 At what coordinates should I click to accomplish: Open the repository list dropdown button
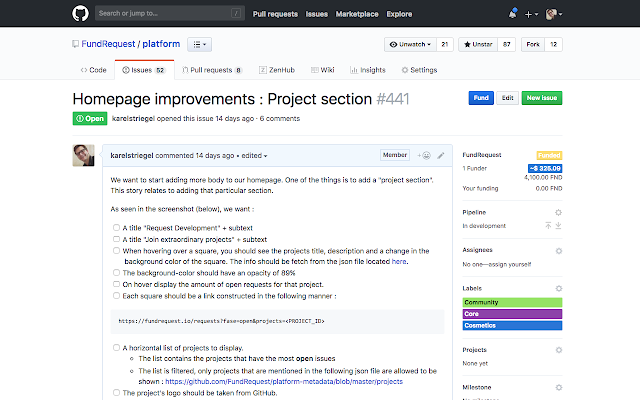point(200,44)
